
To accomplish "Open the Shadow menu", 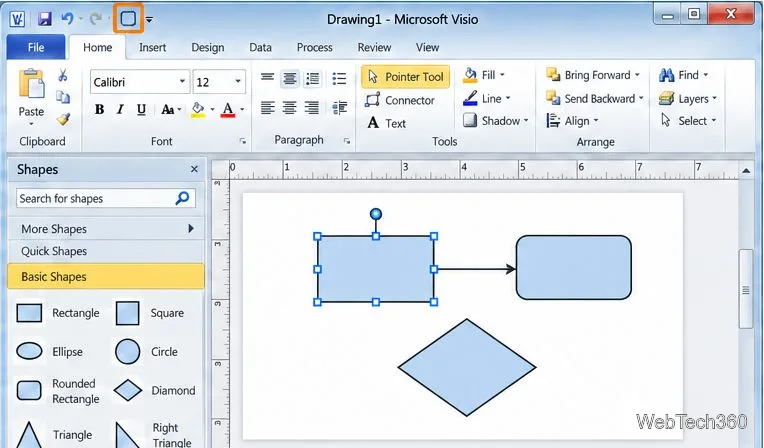I will 496,120.
